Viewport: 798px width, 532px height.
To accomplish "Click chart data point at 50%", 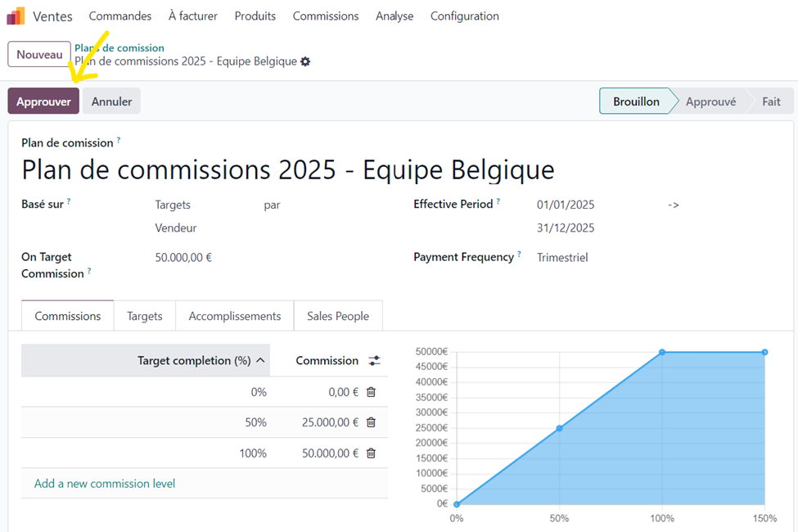I will tap(559, 428).
